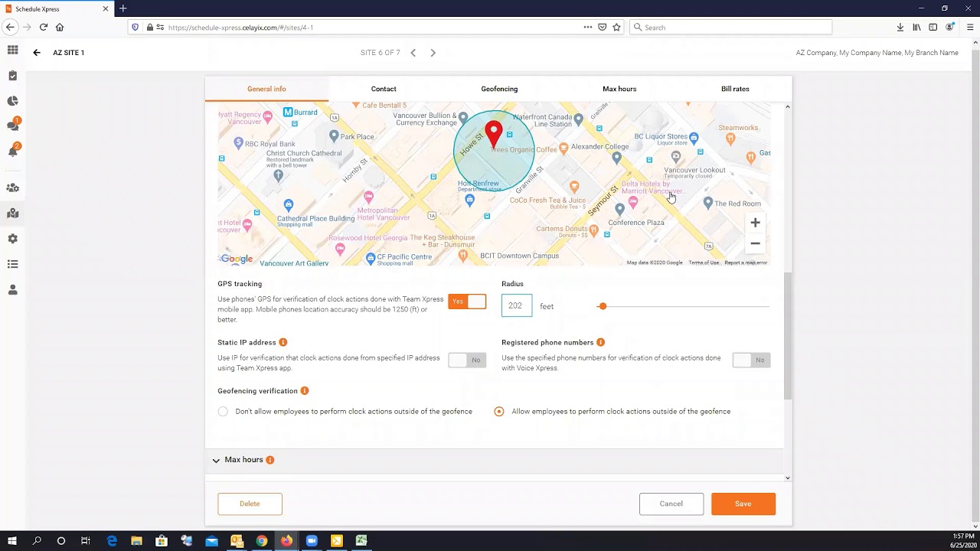
Task: Go to next site with right chevron
Action: tap(433, 53)
